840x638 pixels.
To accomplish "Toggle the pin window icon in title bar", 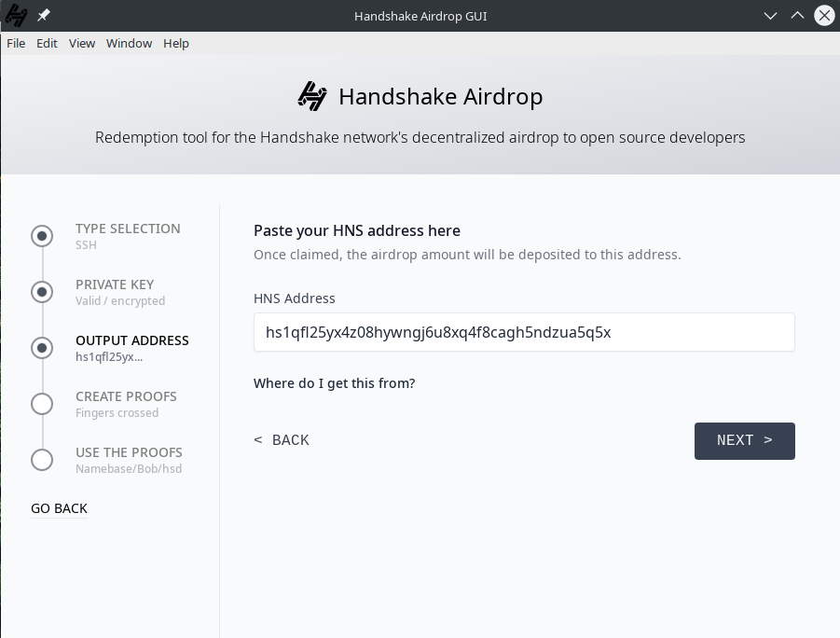I will point(44,16).
